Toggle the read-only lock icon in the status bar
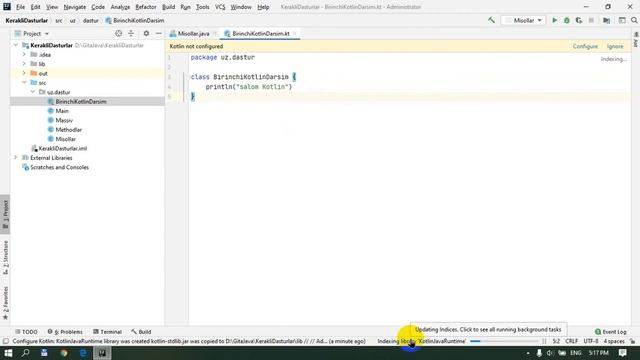 tap(632, 341)
